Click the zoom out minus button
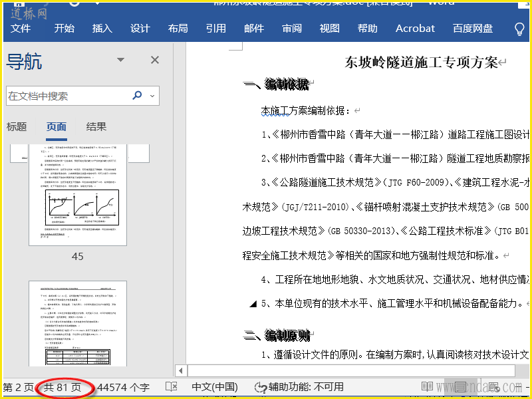Image resolution: width=532 pixels, height=399 pixels. click(518, 386)
